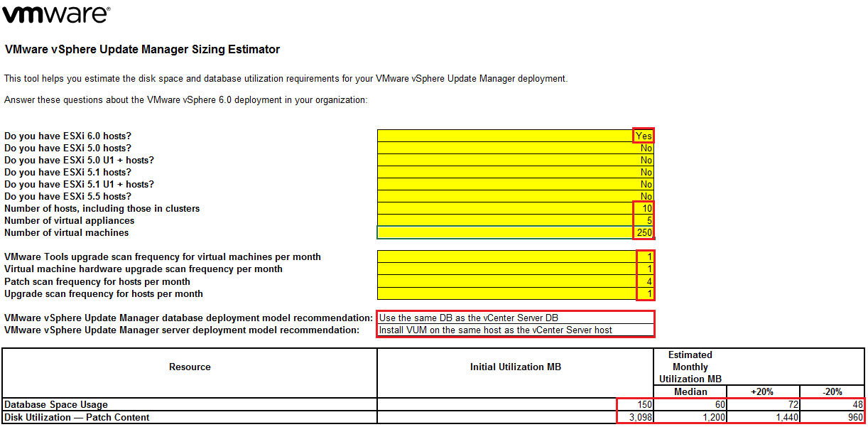Click the 'Median' column header

pyautogui.click(x=690, y=391)
